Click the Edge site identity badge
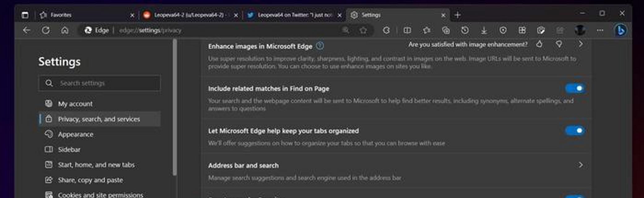Viewport: 644px width, 198px height. pyautogui.click(x=97, y=30)
